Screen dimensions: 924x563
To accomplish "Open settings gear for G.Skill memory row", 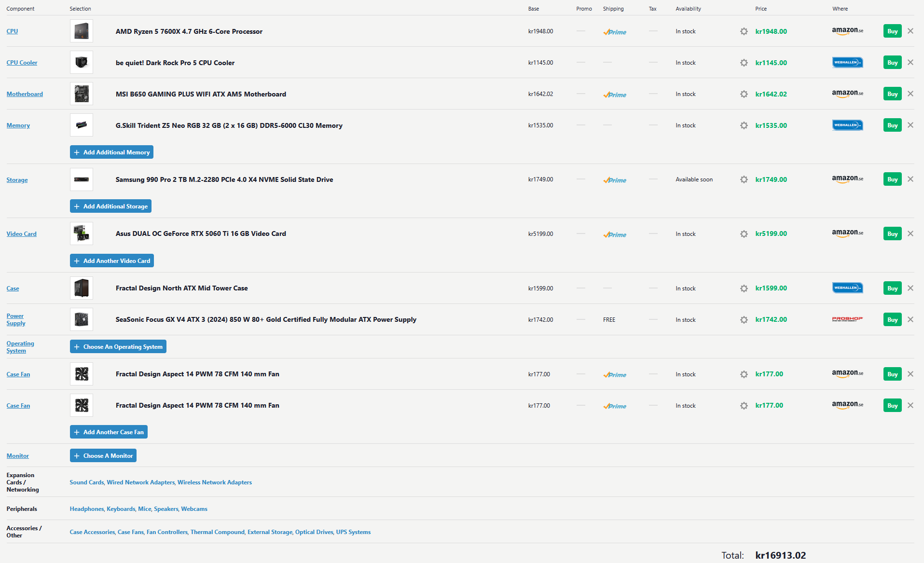I will pyautogui.click(x=744, y=125).
